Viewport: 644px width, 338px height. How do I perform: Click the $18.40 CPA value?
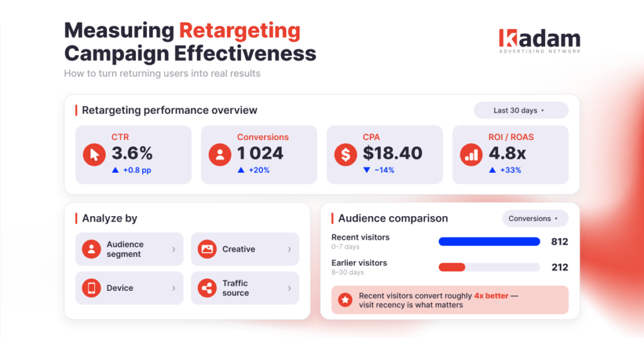tap(392, 153)
